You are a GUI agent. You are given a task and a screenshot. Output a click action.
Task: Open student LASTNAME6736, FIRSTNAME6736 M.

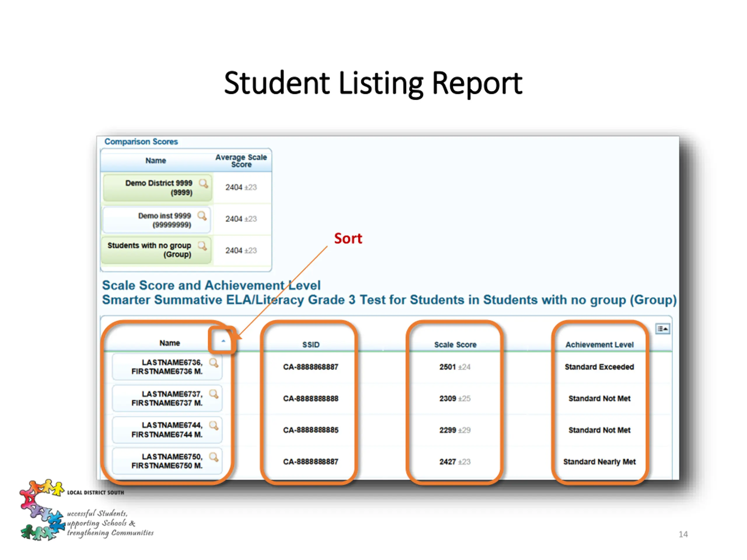(167, 367)
